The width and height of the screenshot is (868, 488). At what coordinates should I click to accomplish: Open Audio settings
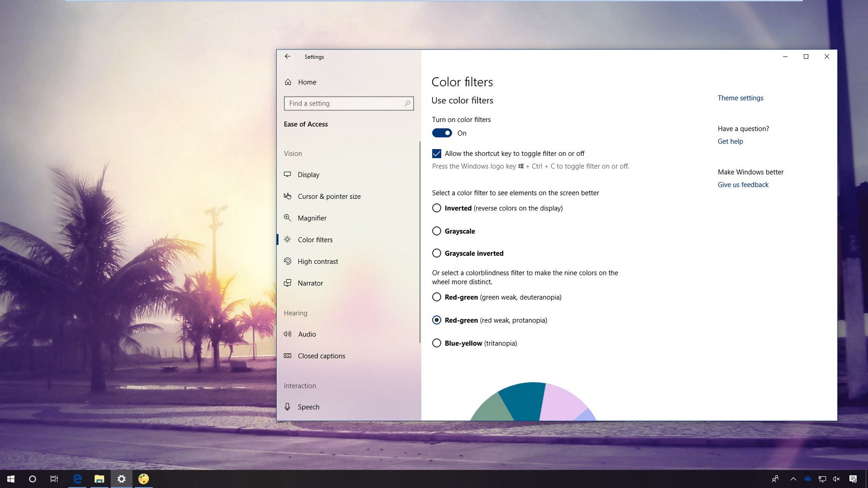[306, 334]
